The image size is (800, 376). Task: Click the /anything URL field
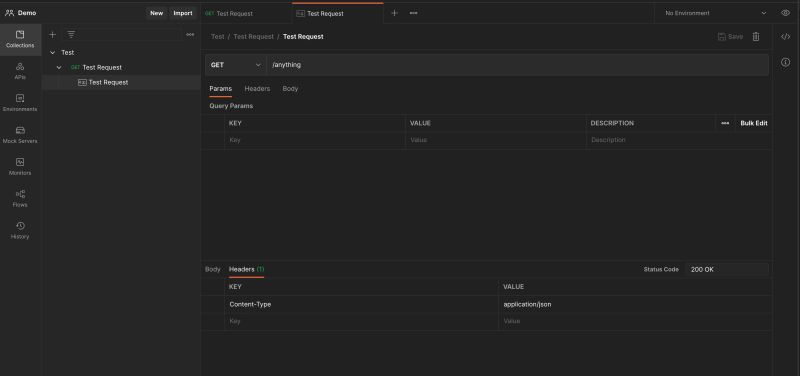pyautogui.click(x=518, y=65)
